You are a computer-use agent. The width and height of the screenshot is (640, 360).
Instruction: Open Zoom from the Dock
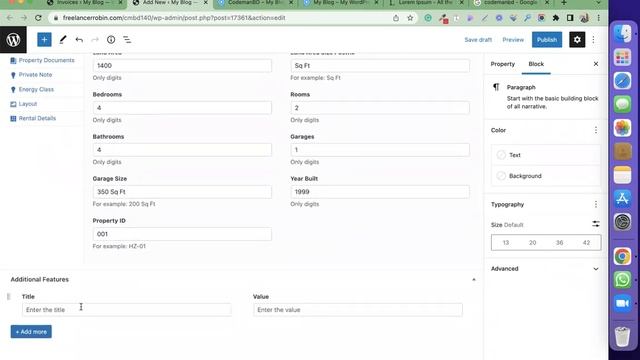pos(622,304)
